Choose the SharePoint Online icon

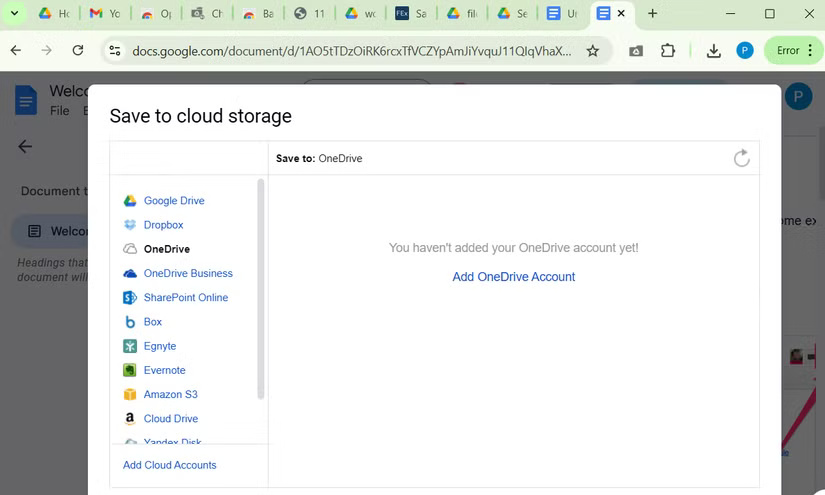[130, 298]
